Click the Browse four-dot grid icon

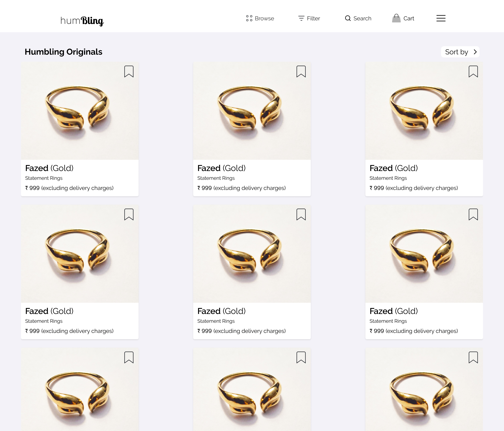pyautogui.click(x=249, y=18)
